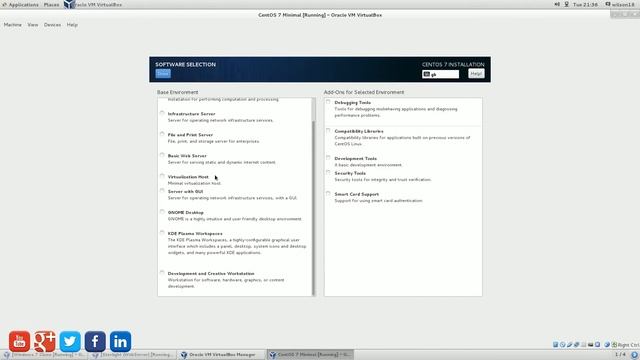Image resolution: width=640 pixels, height=360 pixels.
Task: Select the Infrastructure Server radio button
Action: (x=162, y=113)
